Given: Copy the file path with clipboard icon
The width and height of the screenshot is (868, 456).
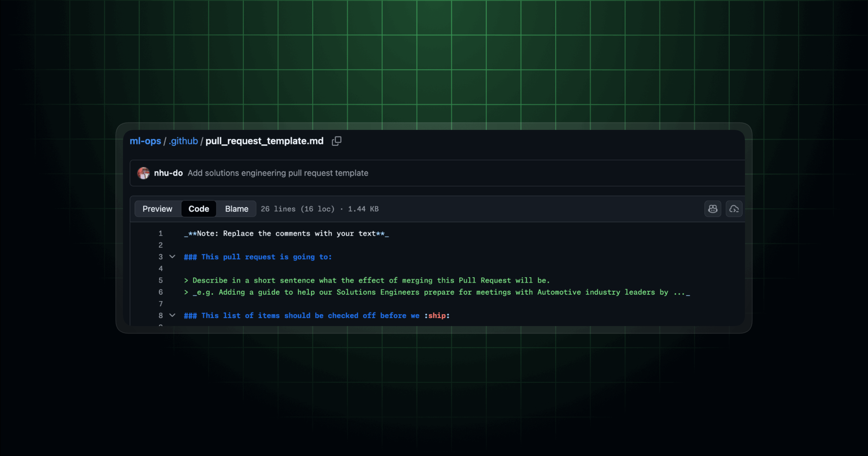Looking at the screenshot, I should (x=336, y=141).
